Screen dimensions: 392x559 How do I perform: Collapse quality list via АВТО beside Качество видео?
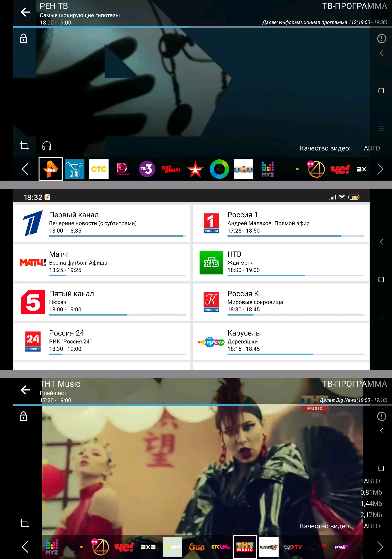coord(371,526)
